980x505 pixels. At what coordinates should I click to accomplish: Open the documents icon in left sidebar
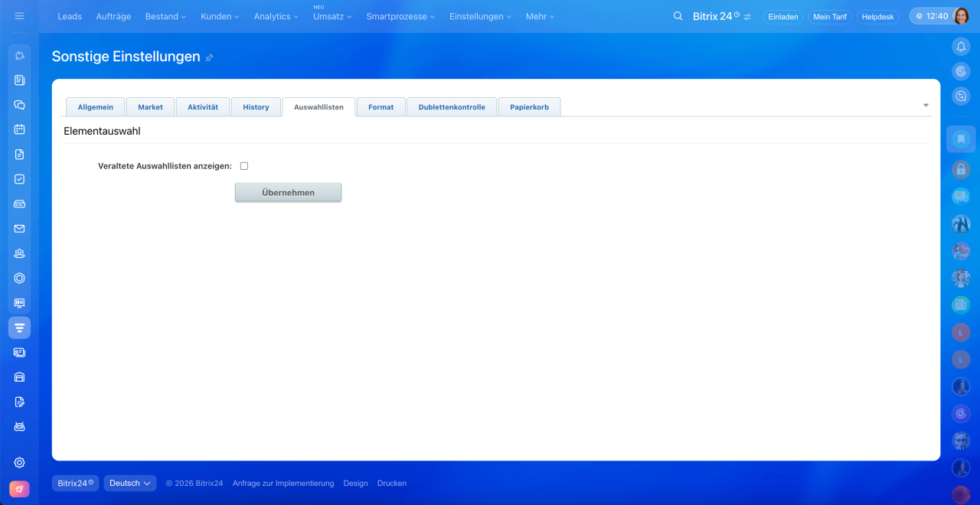pos(19,154)
